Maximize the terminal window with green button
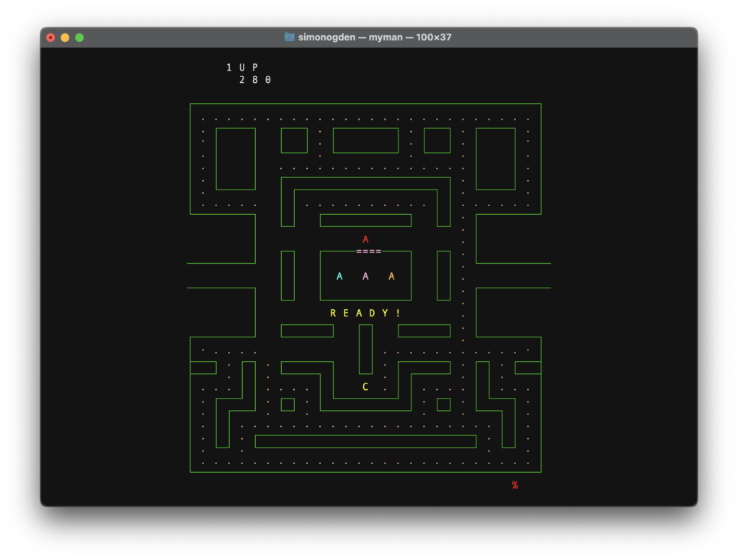This screenshot has width=738, height=560. tap(79, 37)
